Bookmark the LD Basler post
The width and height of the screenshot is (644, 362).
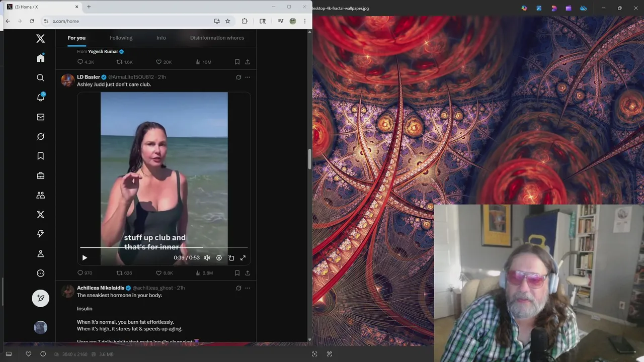[x=237, y=273]
